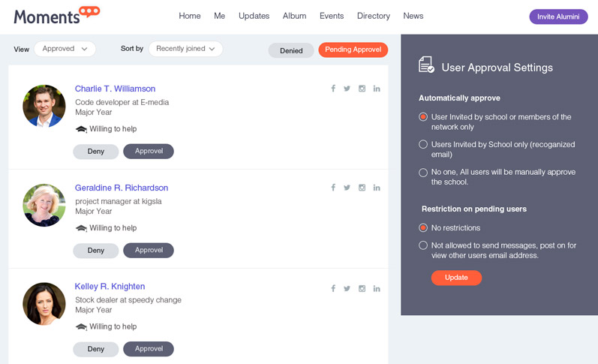The width and height of the screenshot is (598, 364).
Task: Open Kelley R. Knighten's Facebook icon
Action: [333, 288]
